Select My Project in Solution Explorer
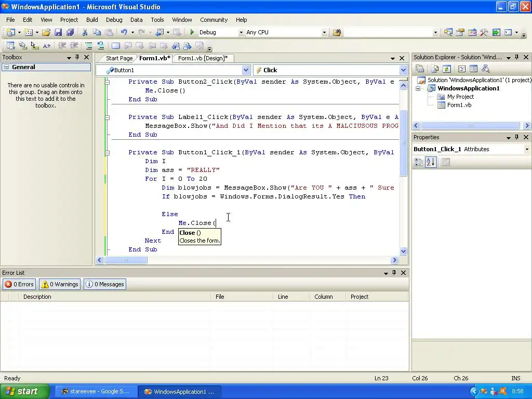This screenshot has height=399, width=532. (460, 97)
